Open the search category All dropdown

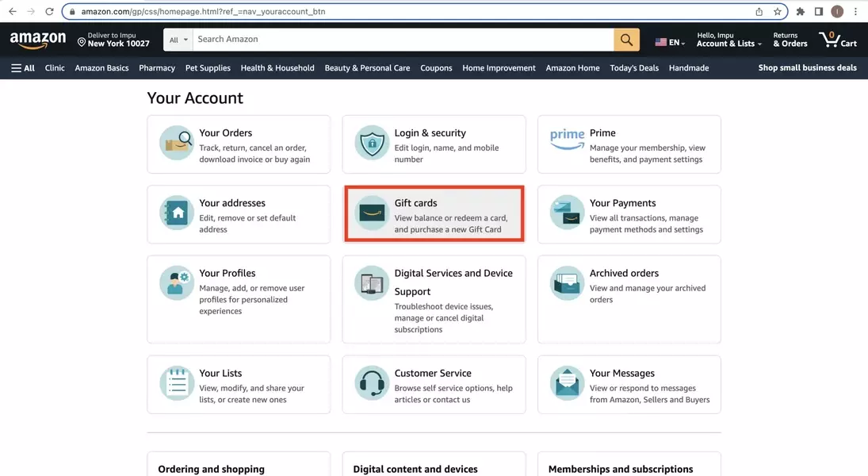178,40
